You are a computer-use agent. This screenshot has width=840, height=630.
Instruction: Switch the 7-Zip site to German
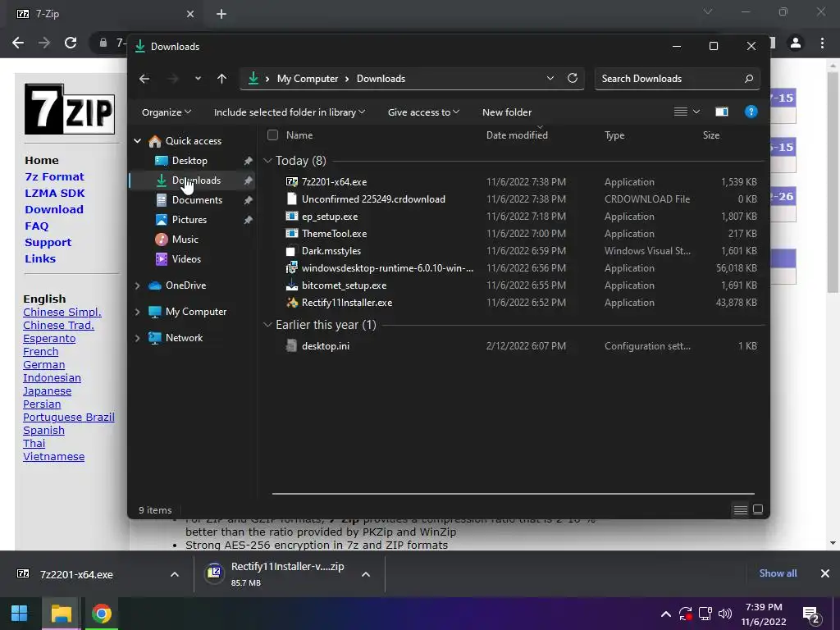(44, 365)
